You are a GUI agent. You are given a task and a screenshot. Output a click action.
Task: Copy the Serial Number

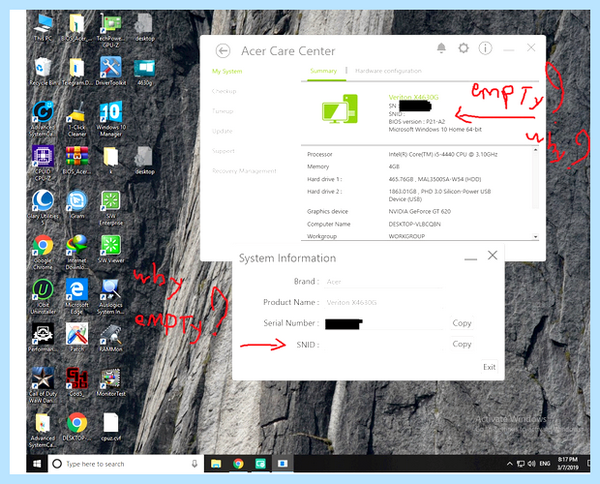click(461, 323)
